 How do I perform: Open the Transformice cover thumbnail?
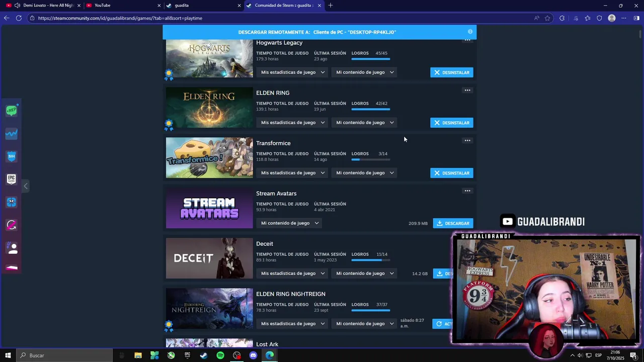[x=209, y=158]
